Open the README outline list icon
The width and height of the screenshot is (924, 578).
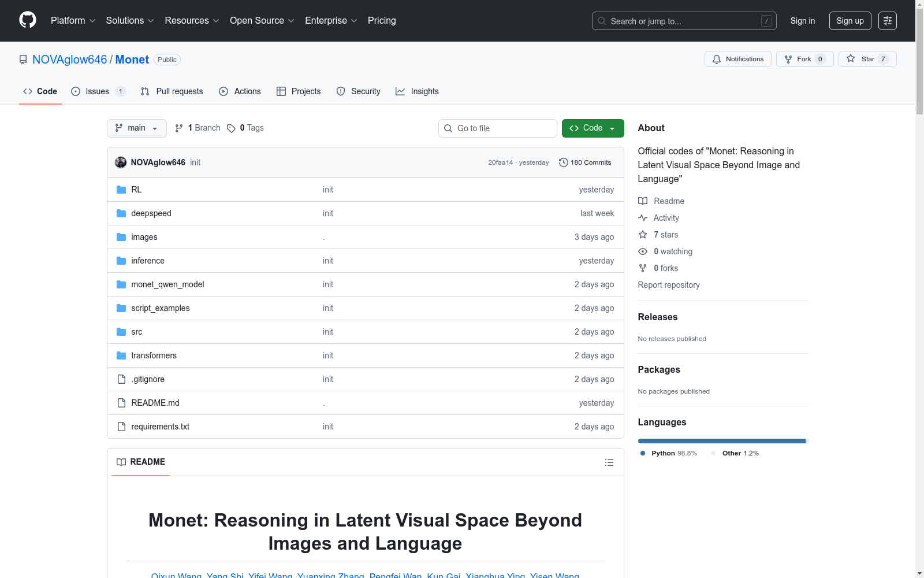coord(609,462)
